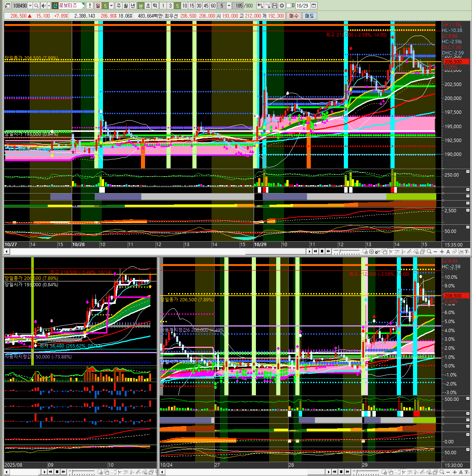Select the second (초) chart type
This screenshot has height=476, width=472.
(148, 6)
